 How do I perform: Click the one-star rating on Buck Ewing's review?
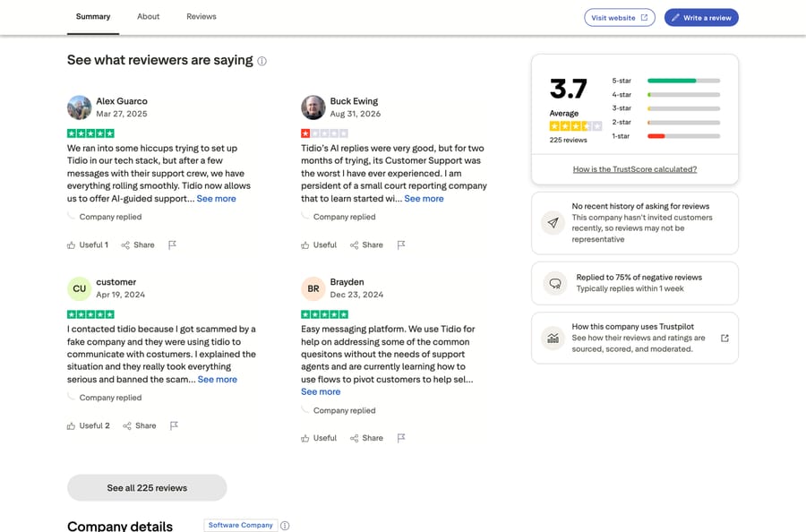click(x=324, y=133)
